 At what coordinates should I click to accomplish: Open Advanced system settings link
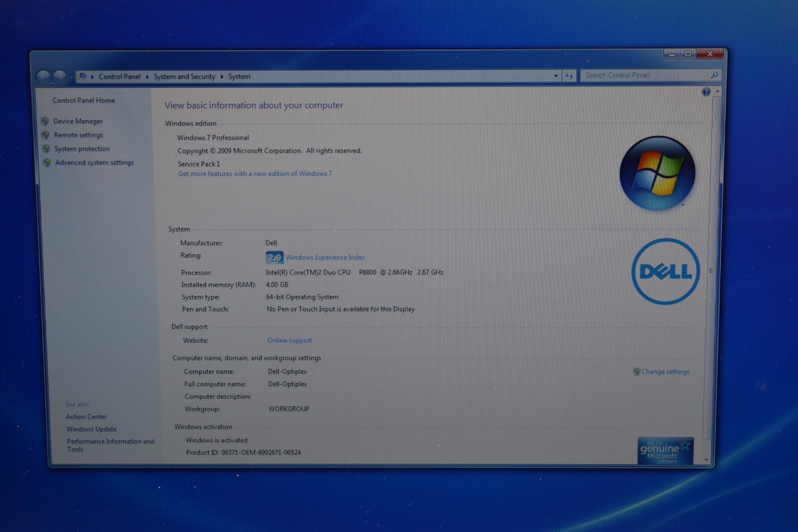(x=94, y=163)
